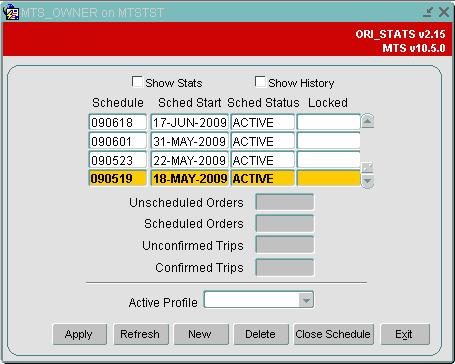
Task: Click the Locked field for schedule 090601
Action: pos(329,141)
